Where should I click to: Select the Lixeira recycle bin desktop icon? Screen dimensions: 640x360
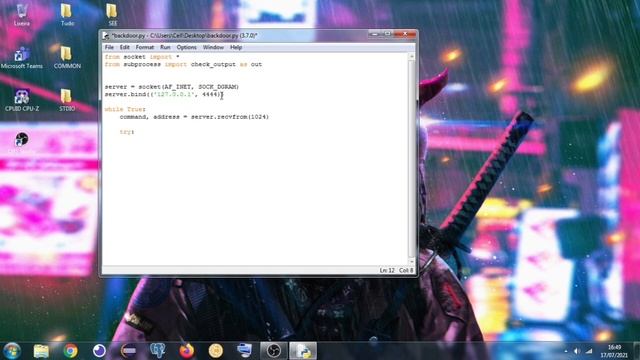(x=22, y=15)
